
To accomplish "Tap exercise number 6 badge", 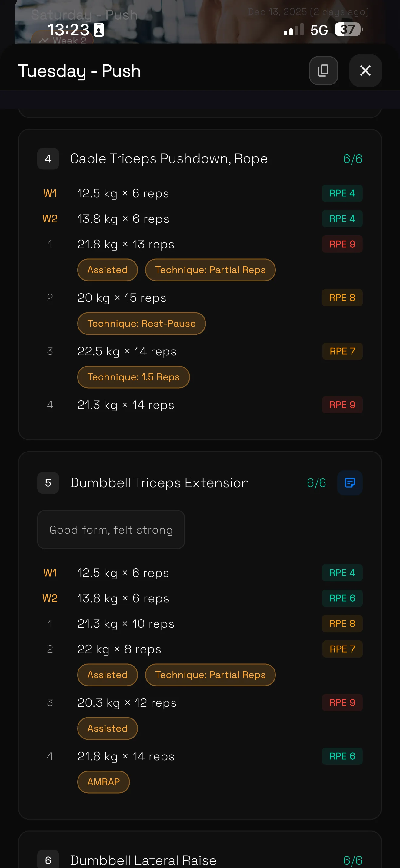I will (48, 860).
